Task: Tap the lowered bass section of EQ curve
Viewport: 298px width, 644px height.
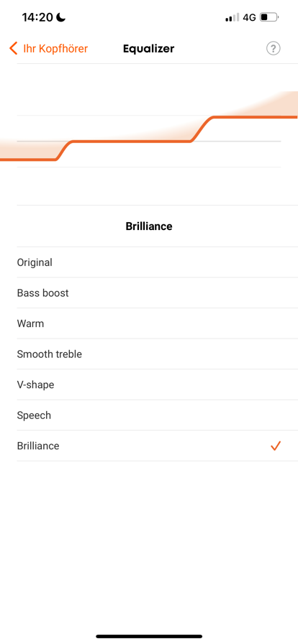Action: tap(28, 160)
